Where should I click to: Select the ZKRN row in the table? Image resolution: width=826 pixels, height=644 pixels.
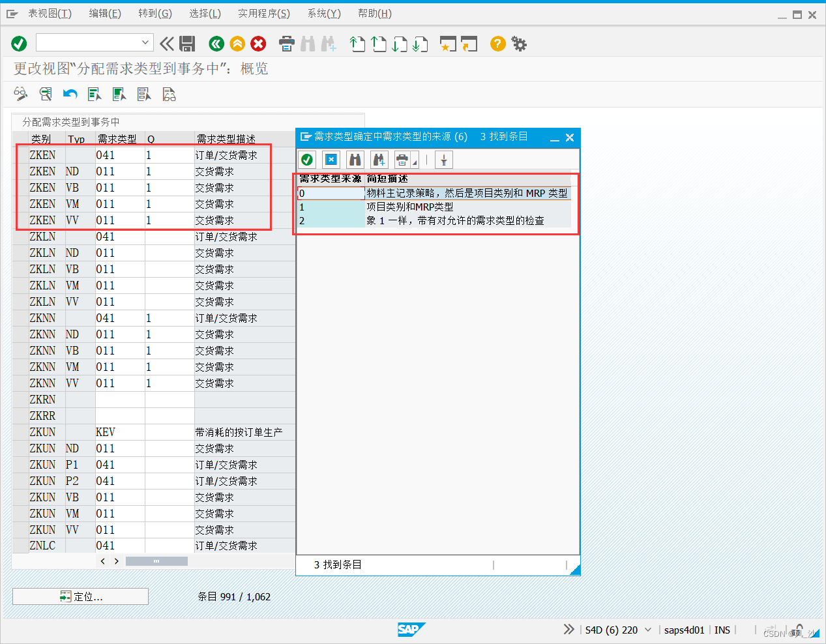41,399
